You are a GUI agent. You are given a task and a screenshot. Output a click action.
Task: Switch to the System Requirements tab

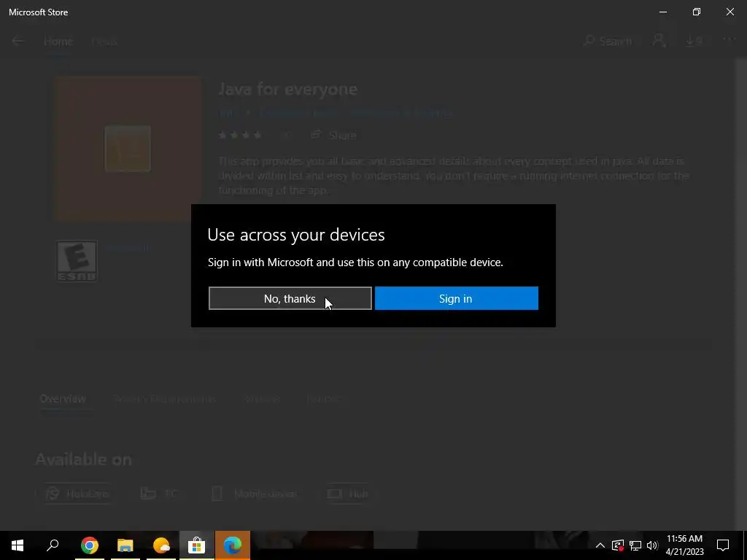[x=164, y=399]
